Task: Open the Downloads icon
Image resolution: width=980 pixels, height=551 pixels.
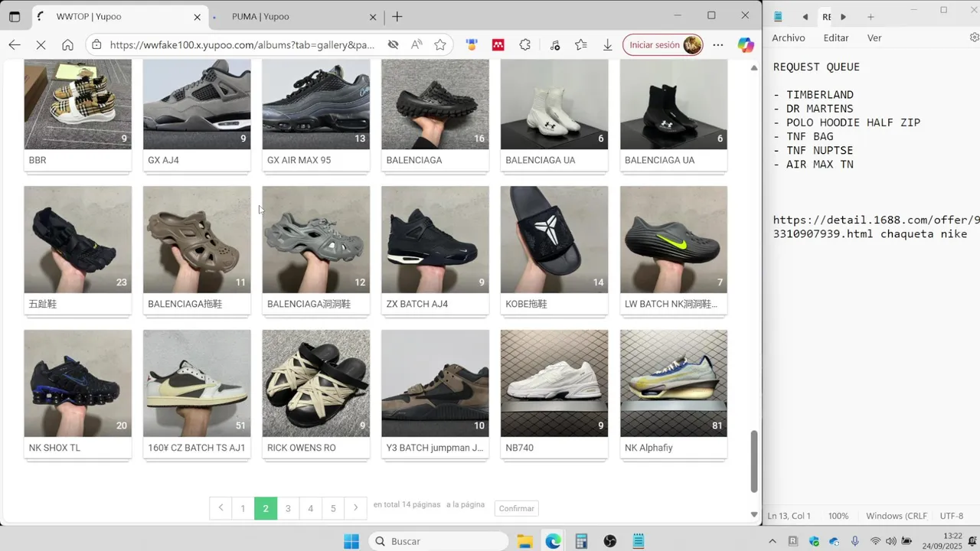Action: click(607, 45)
